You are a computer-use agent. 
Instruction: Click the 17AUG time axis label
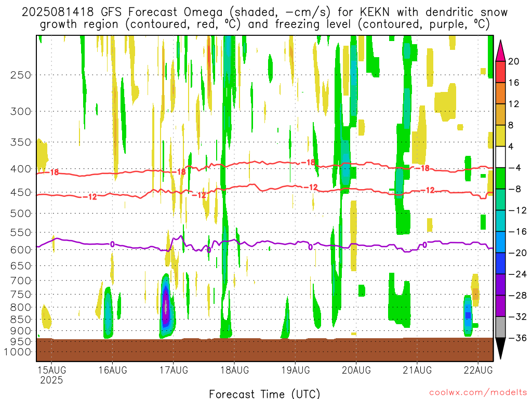coord(174,370)
